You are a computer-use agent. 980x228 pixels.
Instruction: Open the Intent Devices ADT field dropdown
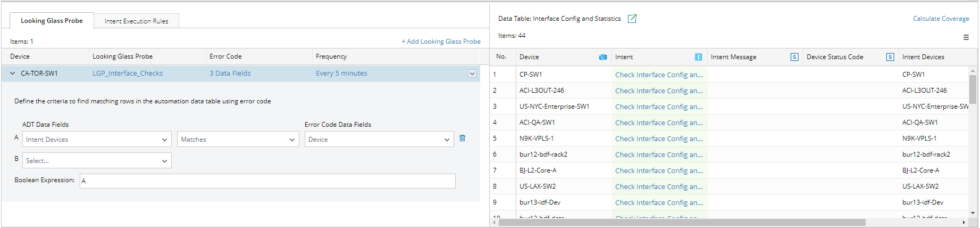[97, 140]
